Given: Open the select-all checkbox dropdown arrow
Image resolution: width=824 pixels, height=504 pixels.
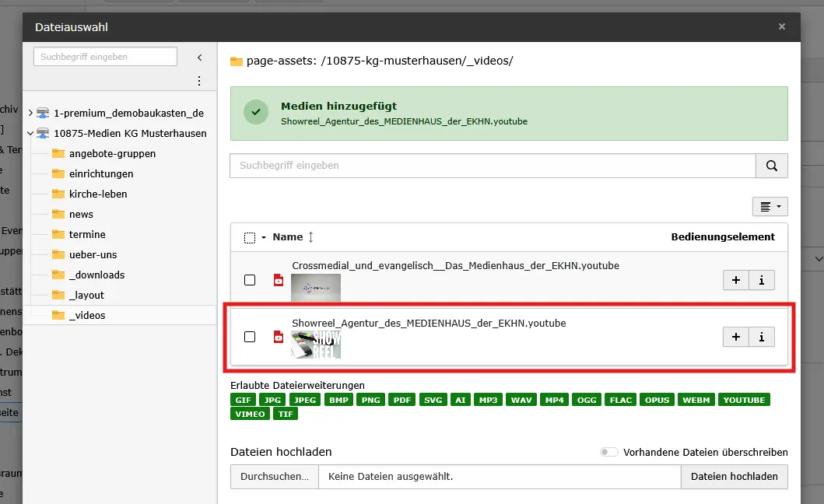Looking at the screenshot, I should (264, 238).
